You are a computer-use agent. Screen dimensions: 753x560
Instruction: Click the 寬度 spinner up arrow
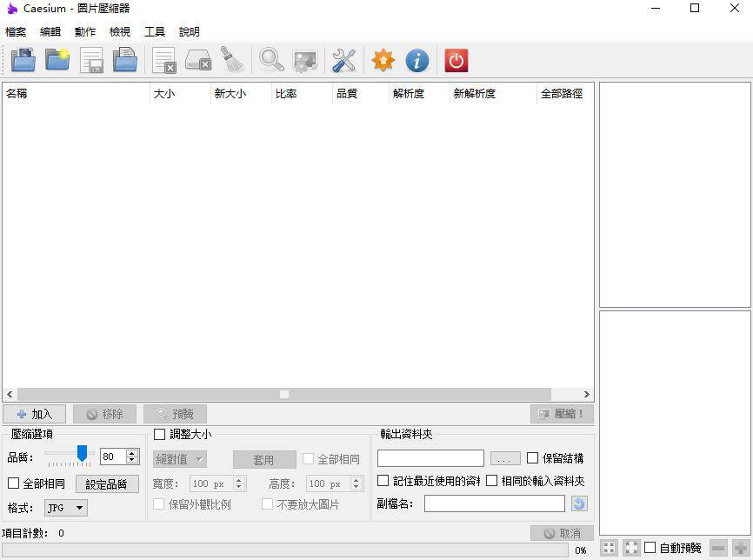(239, 480)
